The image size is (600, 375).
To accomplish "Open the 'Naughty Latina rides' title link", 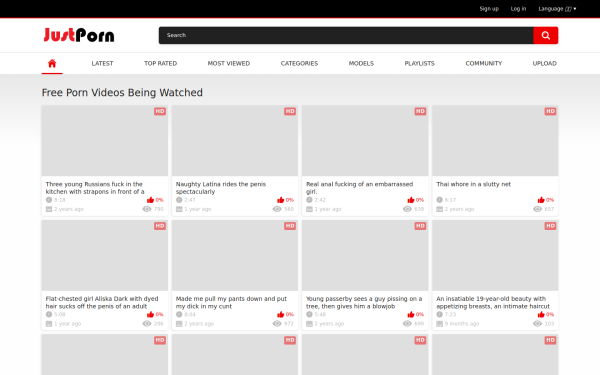I will (x=221, y=188).
